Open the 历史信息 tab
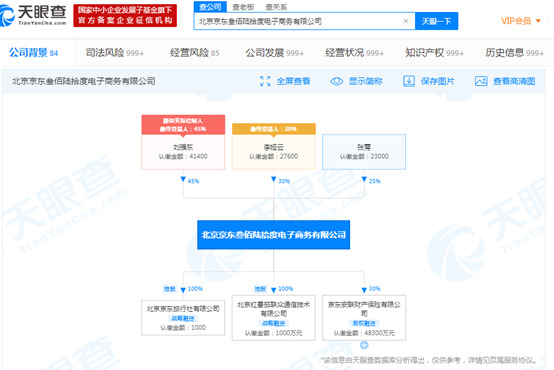Screen dimensions: 554x370 (x=514, y=53)
